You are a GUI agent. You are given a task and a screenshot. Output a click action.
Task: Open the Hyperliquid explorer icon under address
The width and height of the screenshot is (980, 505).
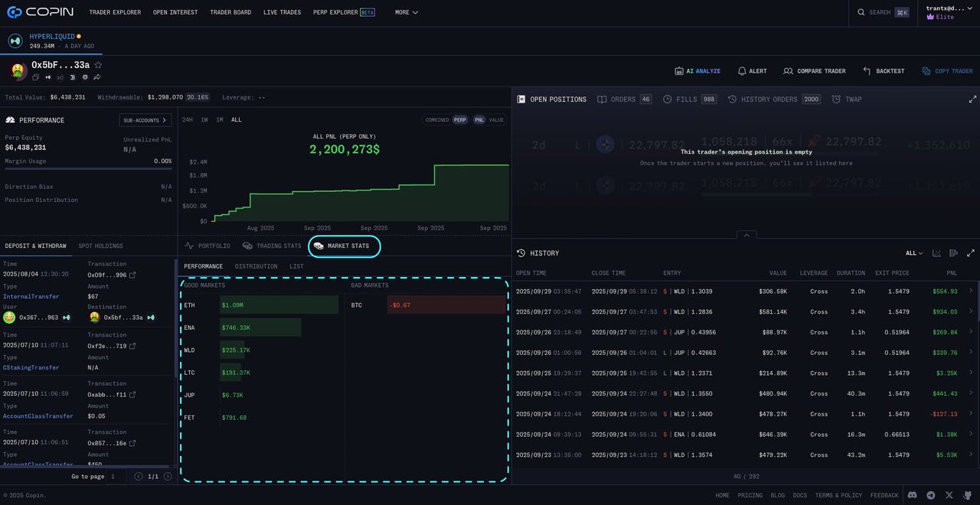click(x=47, y=77)
